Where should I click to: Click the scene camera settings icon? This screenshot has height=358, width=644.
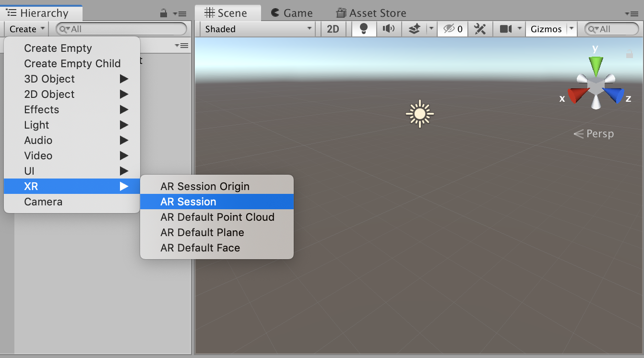tap(506, 29)
